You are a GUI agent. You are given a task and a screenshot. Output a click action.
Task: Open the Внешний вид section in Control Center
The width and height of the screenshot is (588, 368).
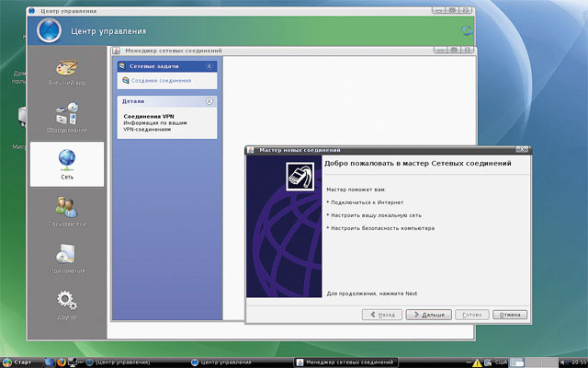[x=67, y=73]
